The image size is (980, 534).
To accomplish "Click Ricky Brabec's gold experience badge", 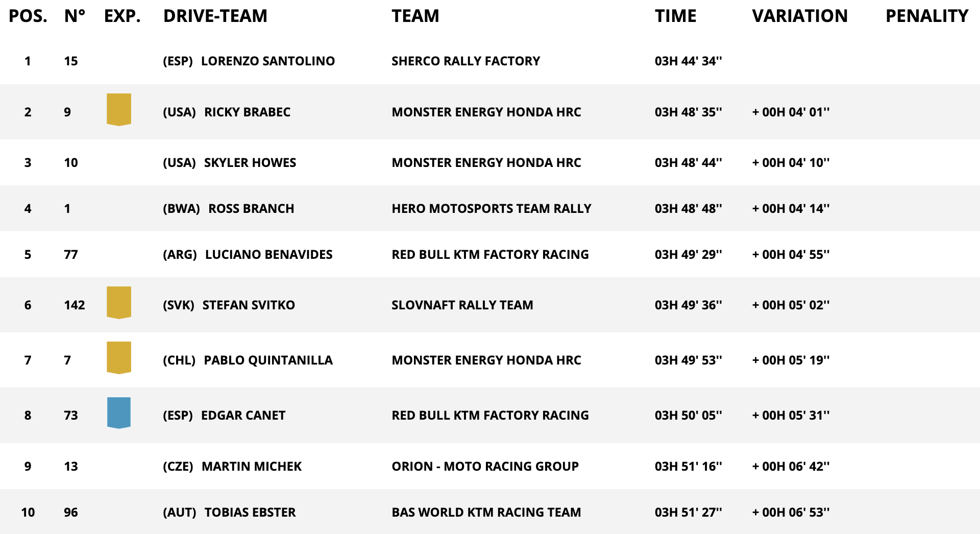I will click(x=119, y=109).
